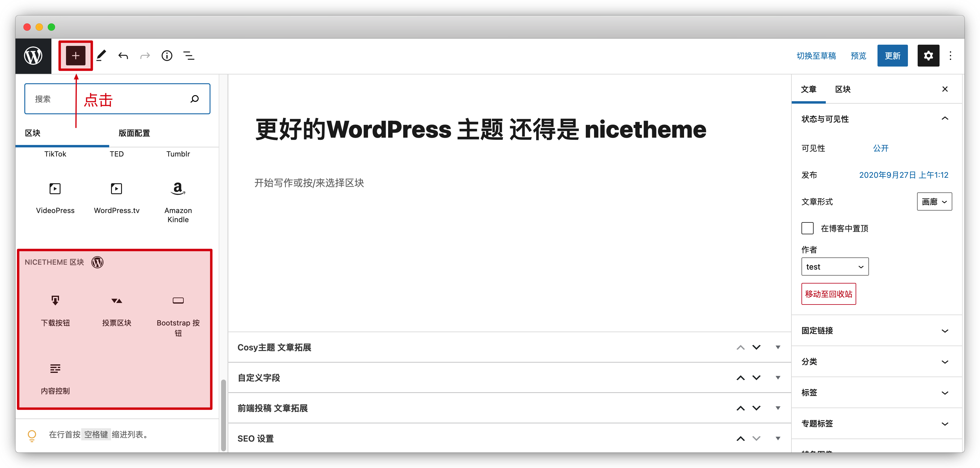Toggle the block inserter plus button
Image resolution: width=980 pixels, height=468 pixels.
75,56
